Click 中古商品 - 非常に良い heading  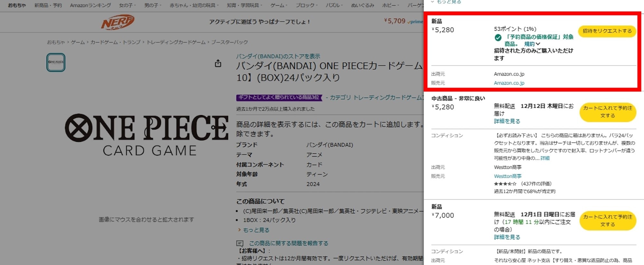tap(458, 99)
